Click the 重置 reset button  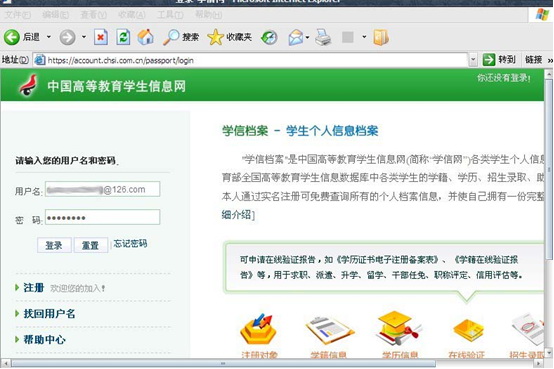[90, 245]
